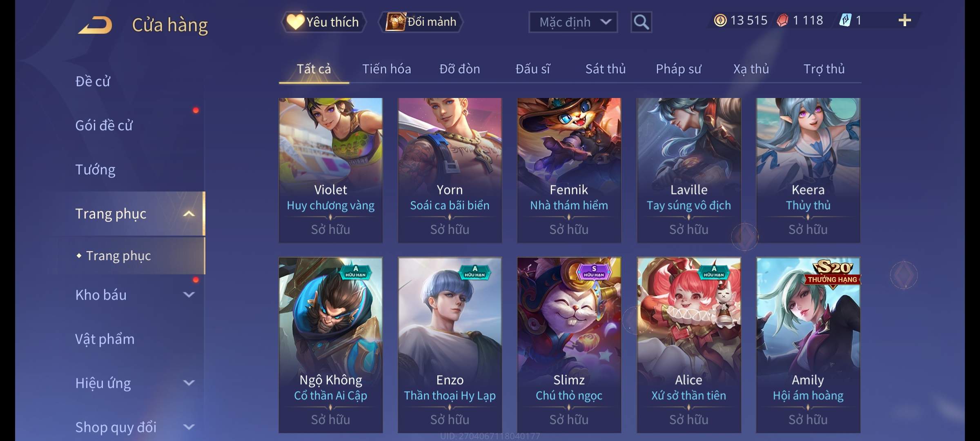Switch to the Pháp sư tab

point(678,69)
